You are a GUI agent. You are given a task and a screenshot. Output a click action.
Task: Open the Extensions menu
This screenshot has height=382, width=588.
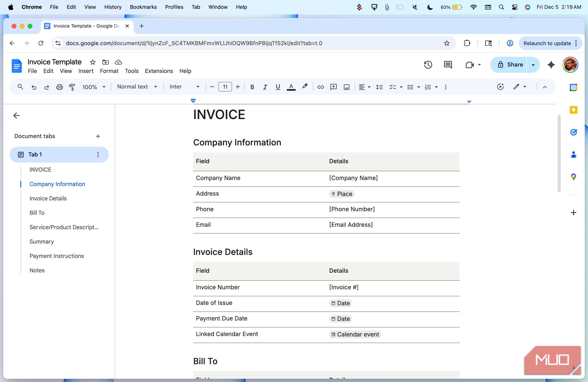(x=159, y=71)
